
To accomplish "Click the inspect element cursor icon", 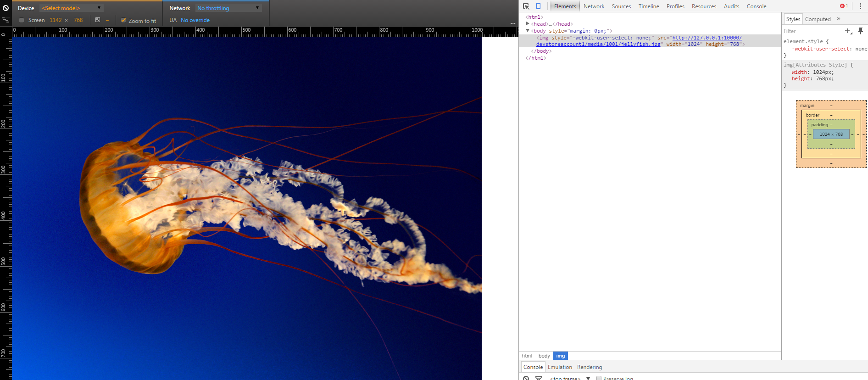I will (x=526, y=6).
